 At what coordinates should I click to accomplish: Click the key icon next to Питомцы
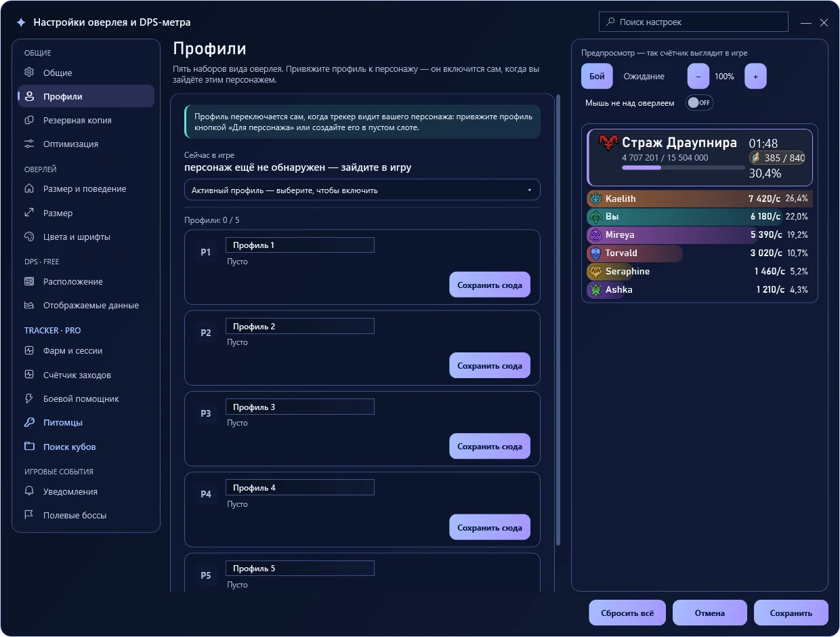[x=29, y=422]
